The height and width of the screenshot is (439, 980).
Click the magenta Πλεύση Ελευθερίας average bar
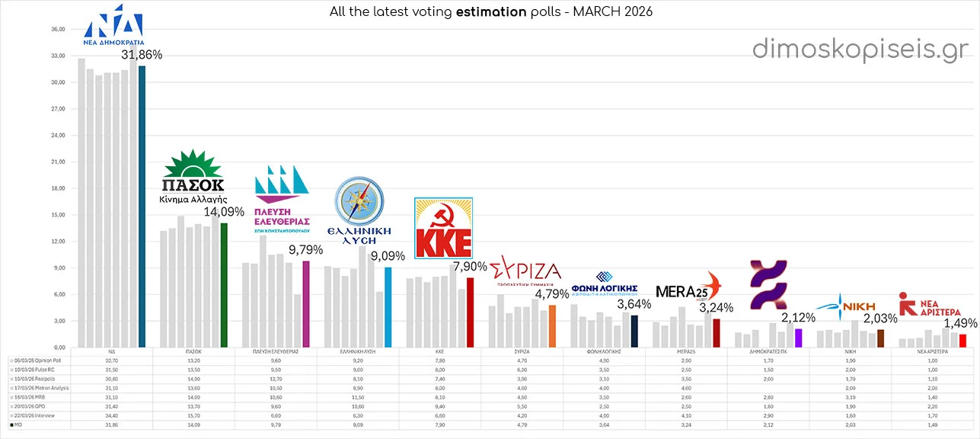(x=305, y=303)
